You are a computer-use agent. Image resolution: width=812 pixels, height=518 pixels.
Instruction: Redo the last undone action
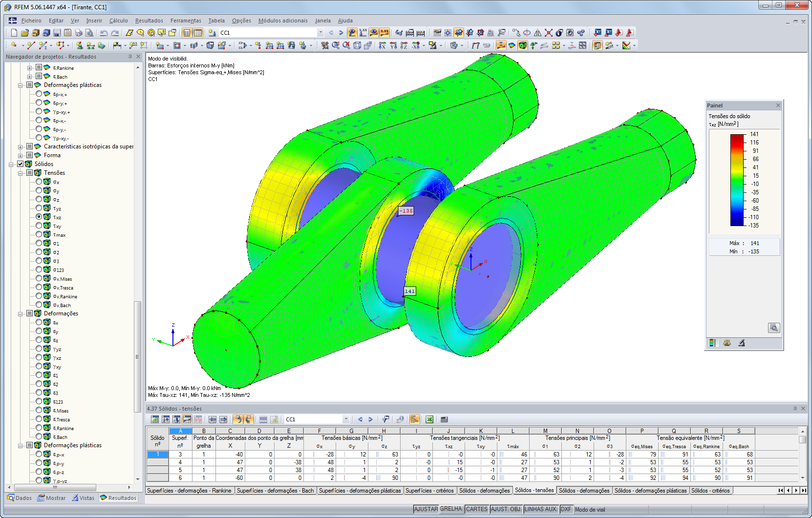115,33
